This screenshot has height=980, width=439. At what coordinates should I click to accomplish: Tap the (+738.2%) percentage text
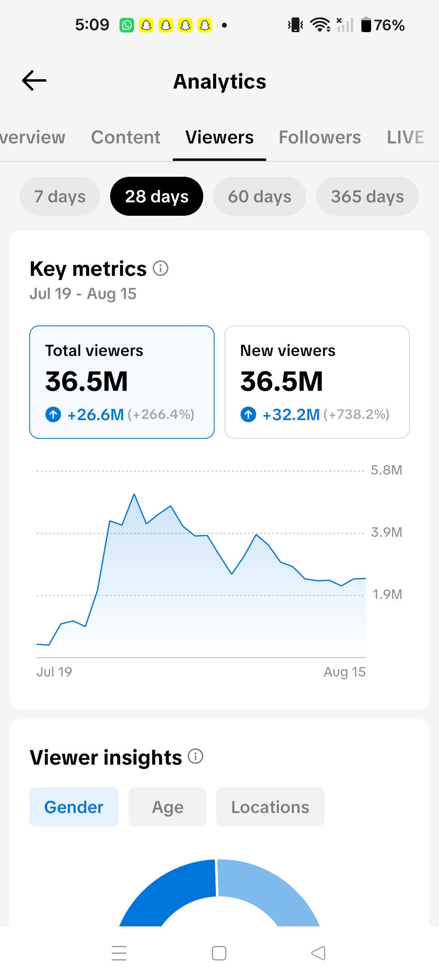tap(356, 414)
